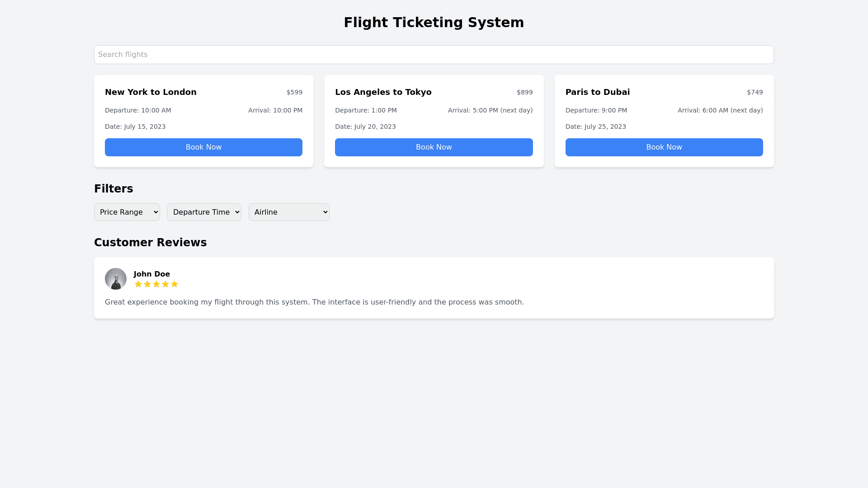Book the Los Angeles to Tokyo flight
Image resolution: width=868 pixels, height=488 pixels.
click(434, 147)
